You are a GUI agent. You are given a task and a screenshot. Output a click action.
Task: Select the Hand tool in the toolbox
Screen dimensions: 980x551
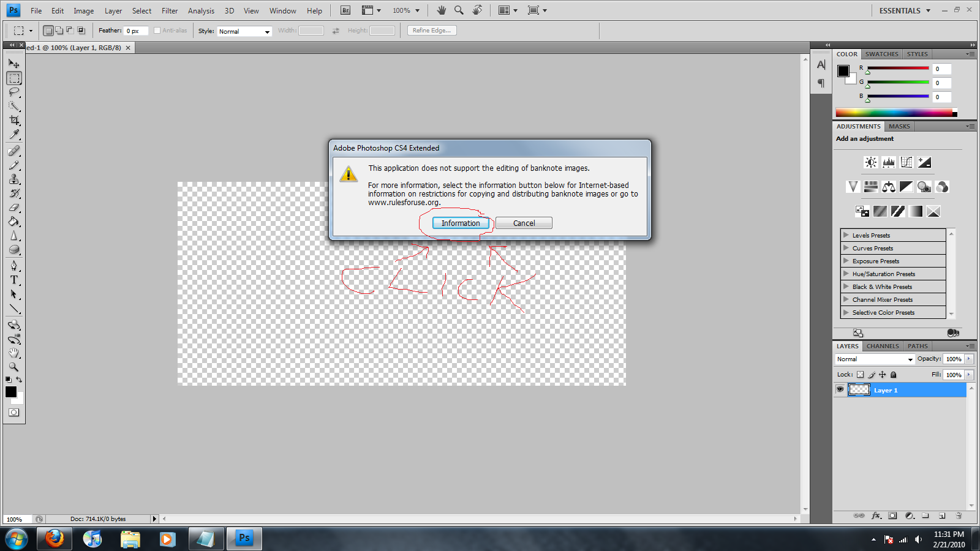[14, 353]
